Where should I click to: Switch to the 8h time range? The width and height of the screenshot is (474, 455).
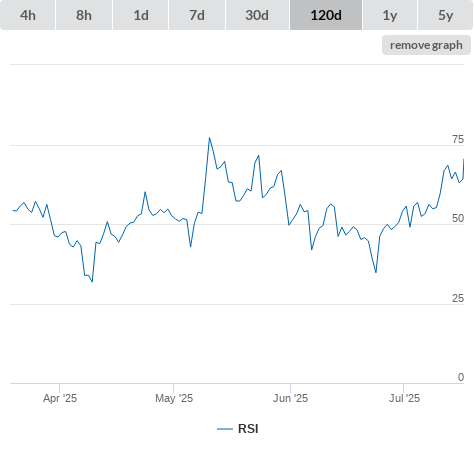point(84,15)
